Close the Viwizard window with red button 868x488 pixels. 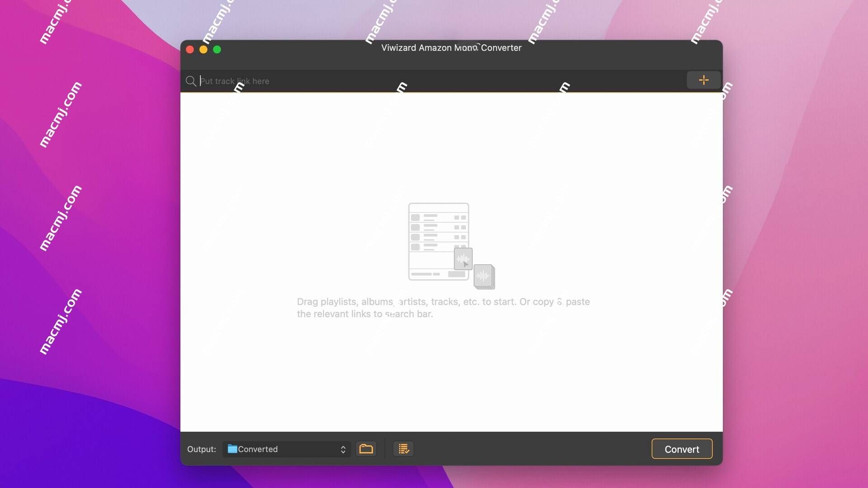click(x=190, y=50)
